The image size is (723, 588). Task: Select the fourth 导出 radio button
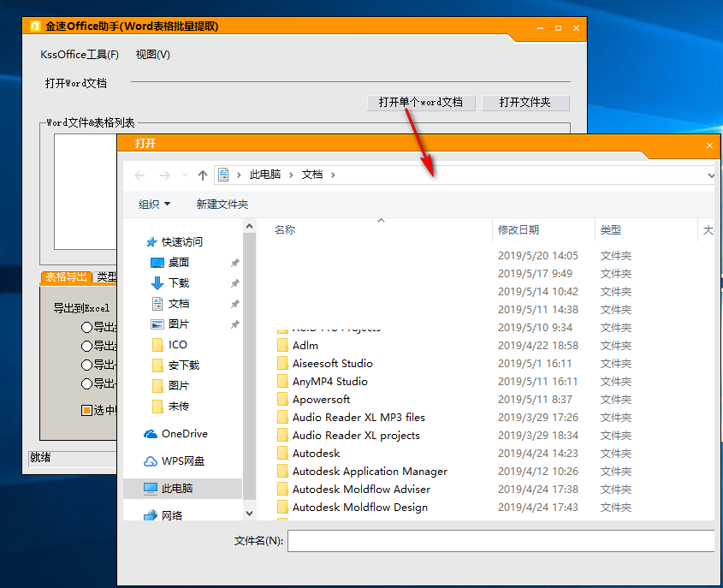point(86,383)
